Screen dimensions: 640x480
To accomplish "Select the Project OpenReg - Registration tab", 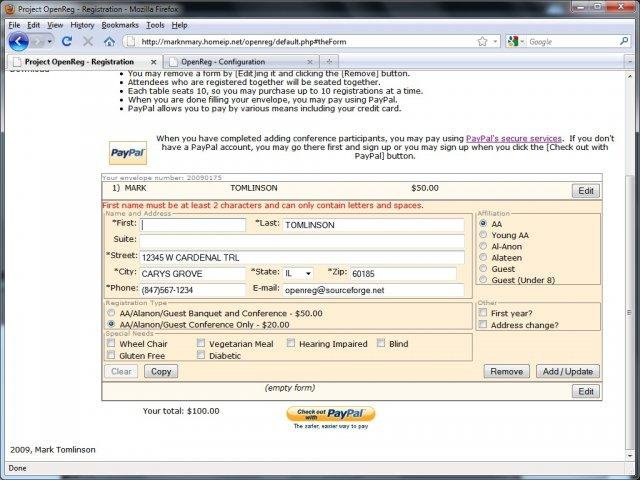I will coord(84,62).
